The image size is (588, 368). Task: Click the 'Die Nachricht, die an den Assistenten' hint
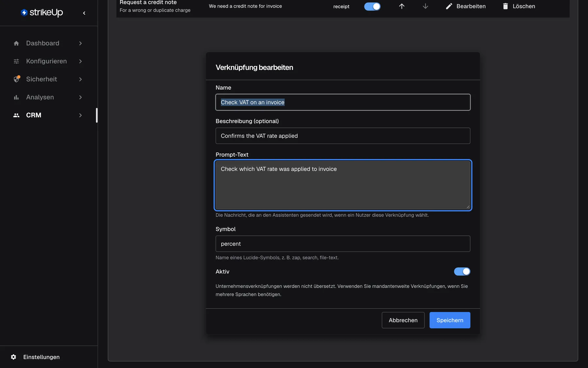(322, 215)
